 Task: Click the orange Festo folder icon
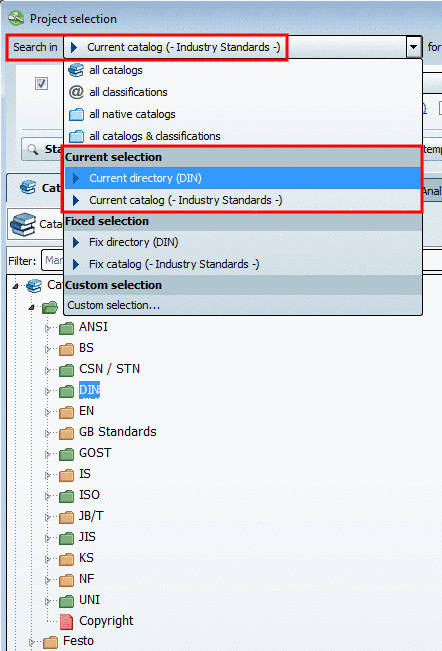50,643
